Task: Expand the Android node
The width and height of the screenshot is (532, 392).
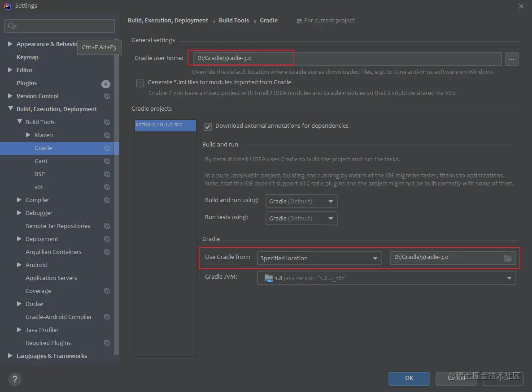Action: coord(19,265)
